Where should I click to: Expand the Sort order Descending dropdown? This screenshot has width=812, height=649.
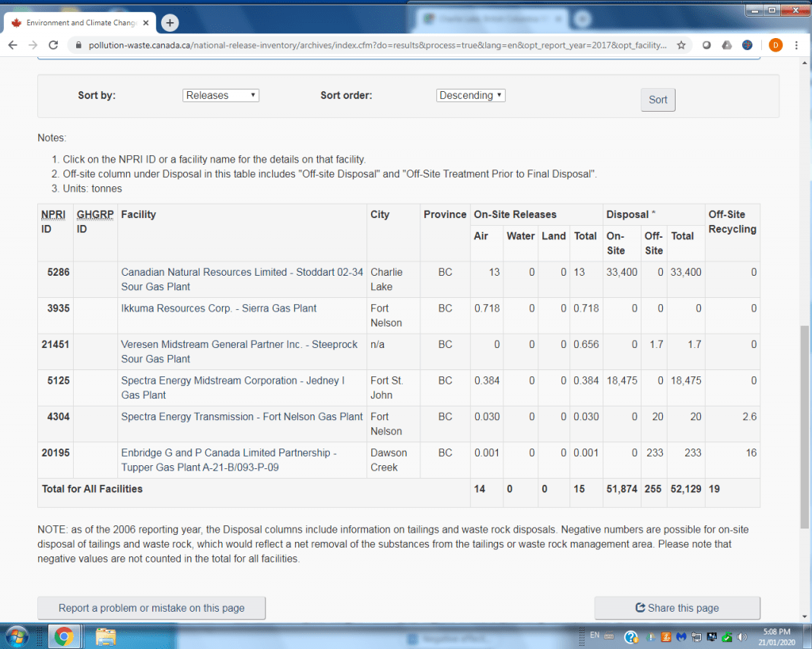[470, 95]
